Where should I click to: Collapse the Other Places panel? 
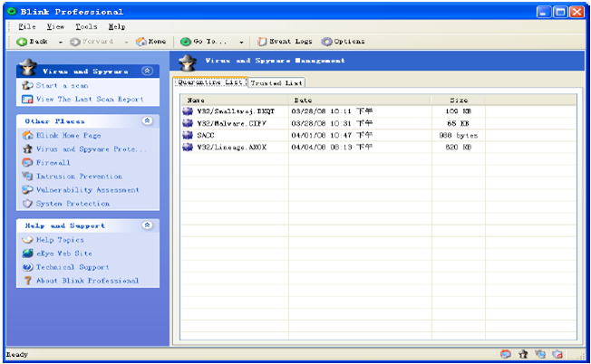[x=147, y=120]
